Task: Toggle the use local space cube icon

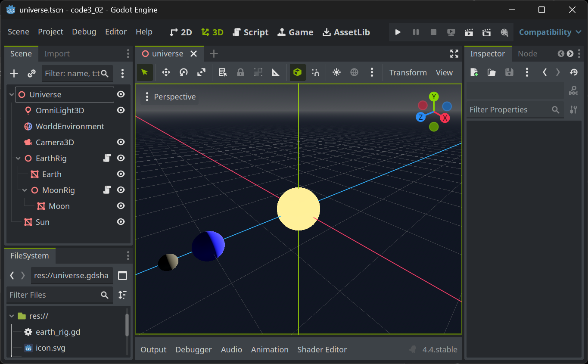Action: (298, 72)
